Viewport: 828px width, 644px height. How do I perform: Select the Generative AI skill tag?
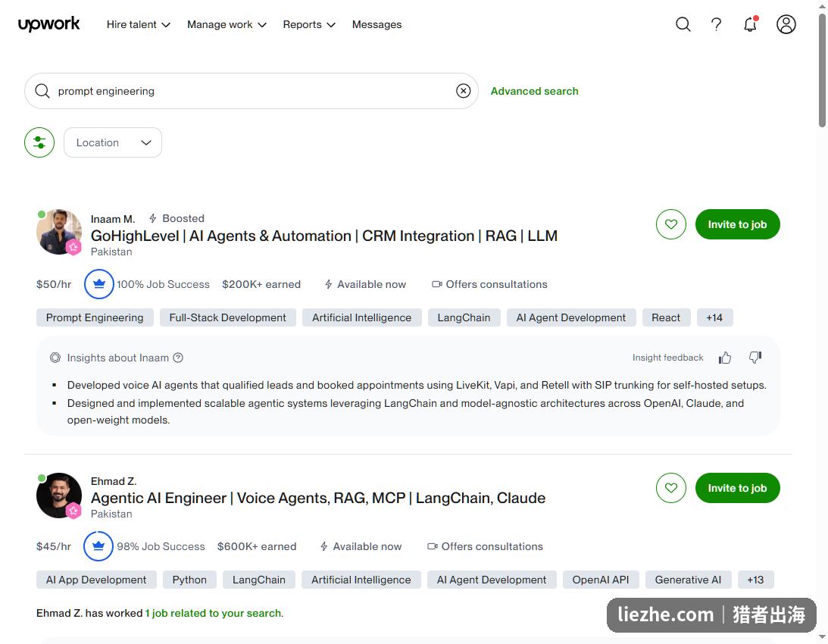(688, 580)
